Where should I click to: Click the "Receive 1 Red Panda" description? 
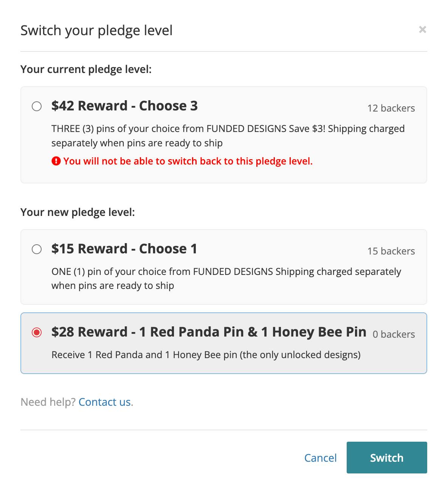206,355
